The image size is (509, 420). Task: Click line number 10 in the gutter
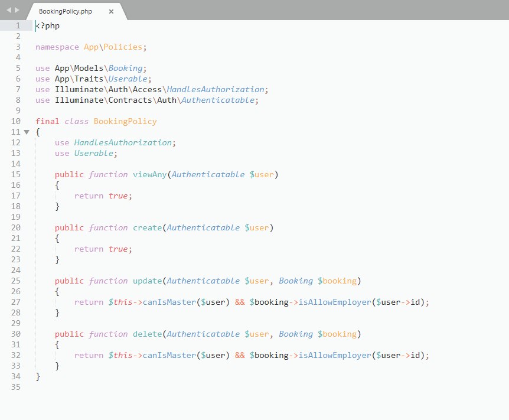click(15, 121)
